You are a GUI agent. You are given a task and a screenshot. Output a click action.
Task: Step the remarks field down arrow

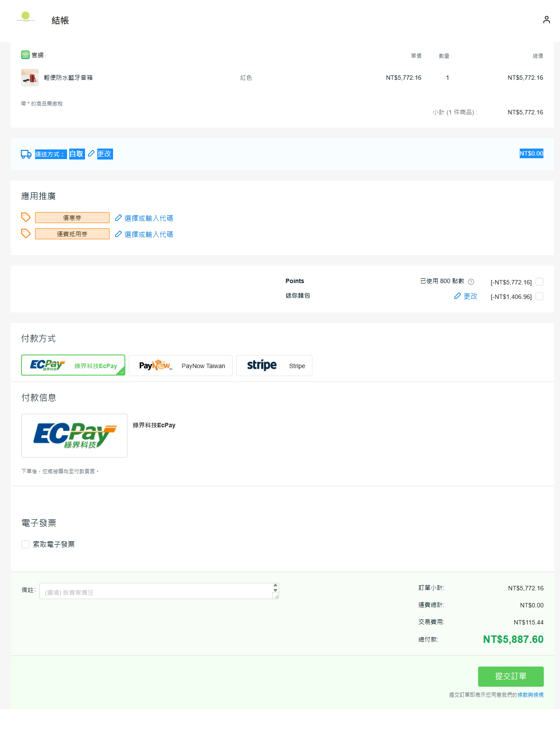tap(275, 590)
